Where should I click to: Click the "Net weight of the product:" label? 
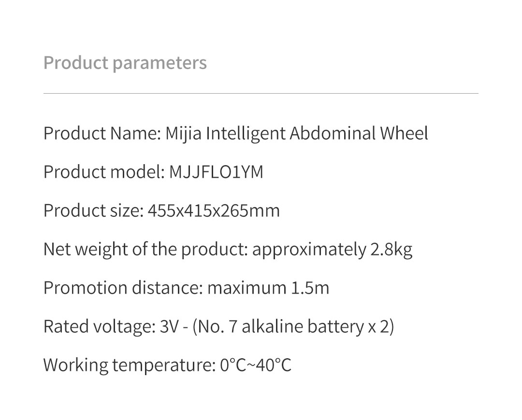click(x=145, y=249)
